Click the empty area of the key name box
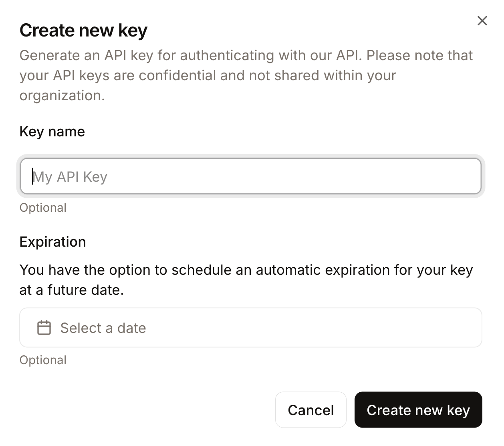 pyautogui.click(x=321, y=176)
